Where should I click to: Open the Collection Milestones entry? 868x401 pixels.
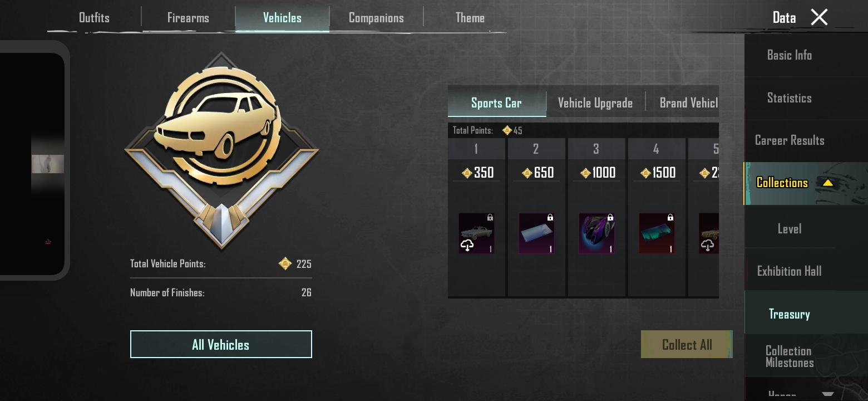pos(789,356)
